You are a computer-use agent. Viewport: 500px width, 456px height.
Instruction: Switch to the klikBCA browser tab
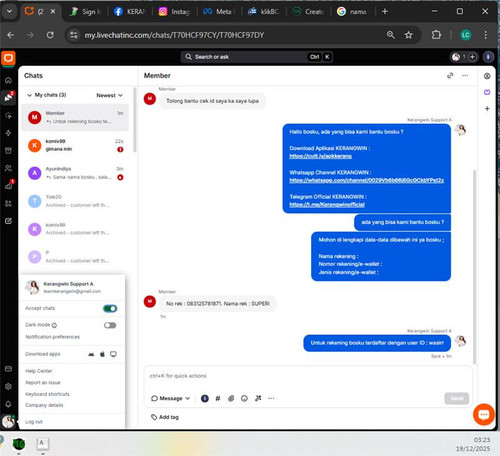(264, 12)
